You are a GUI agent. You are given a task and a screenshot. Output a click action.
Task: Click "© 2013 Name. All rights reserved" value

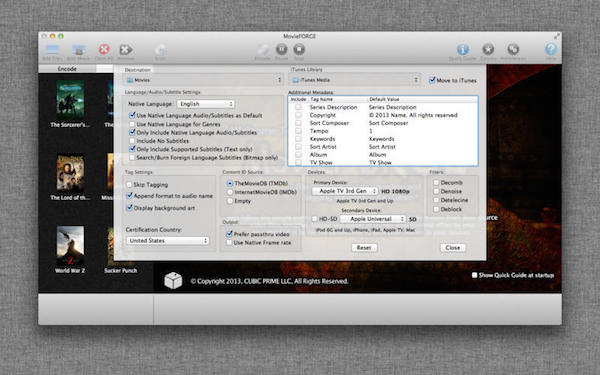[x=413, y=115]
